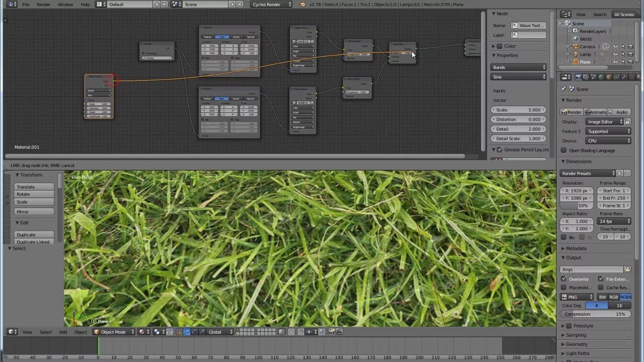This screenshot has width=644, height=362.
Task: Open Properties editor type selector
Action: pos(566,77)
